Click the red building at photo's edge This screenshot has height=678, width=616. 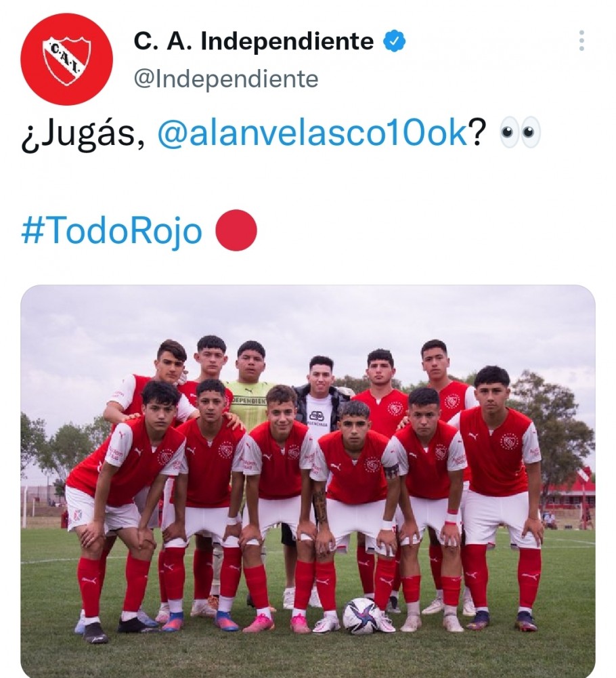(x=571, y=491)
